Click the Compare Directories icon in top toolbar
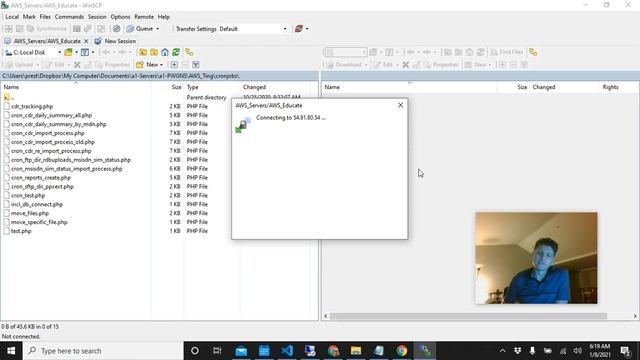 coord(9,29)
